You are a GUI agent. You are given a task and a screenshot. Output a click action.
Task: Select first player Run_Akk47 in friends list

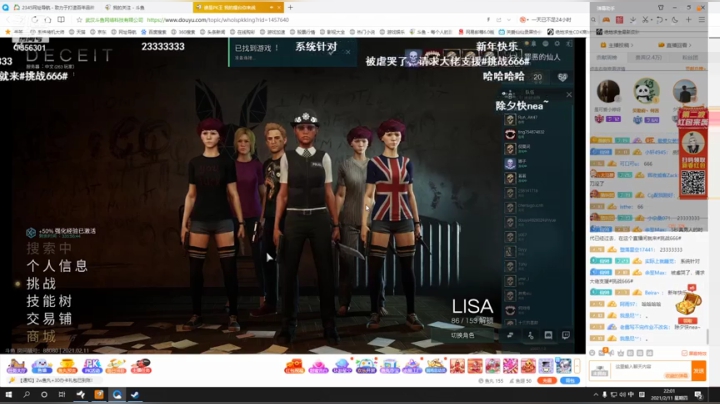[x=537, y=119]
